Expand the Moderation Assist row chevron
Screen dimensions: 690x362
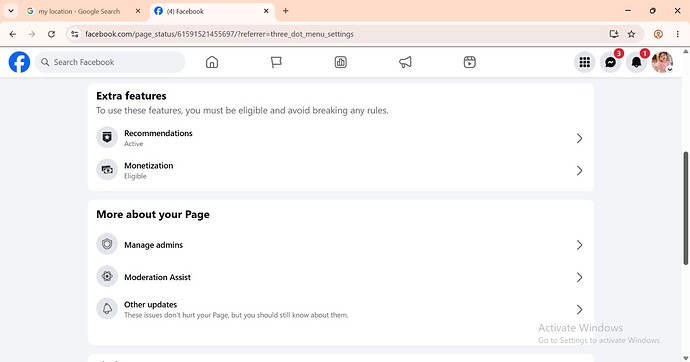(x=580, y=277)
